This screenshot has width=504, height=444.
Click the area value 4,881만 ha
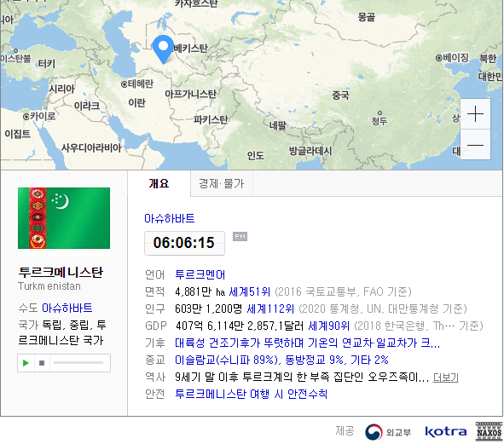(x=200, y=291)
